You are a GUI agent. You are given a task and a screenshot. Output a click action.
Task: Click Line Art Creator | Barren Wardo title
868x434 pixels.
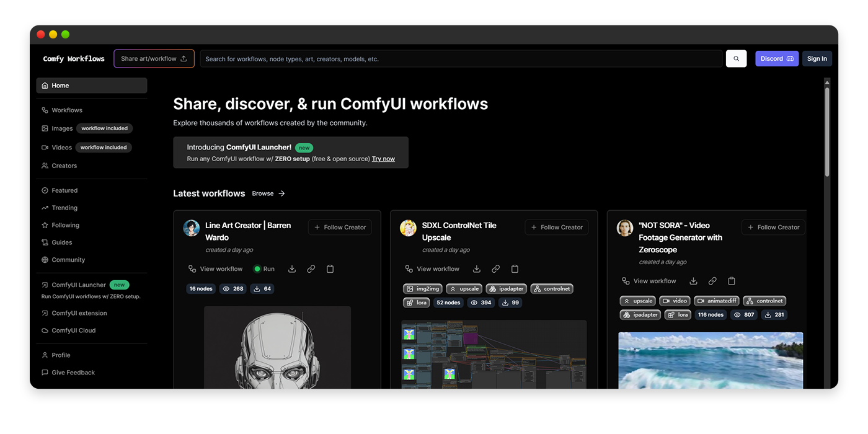click(248, 231)
